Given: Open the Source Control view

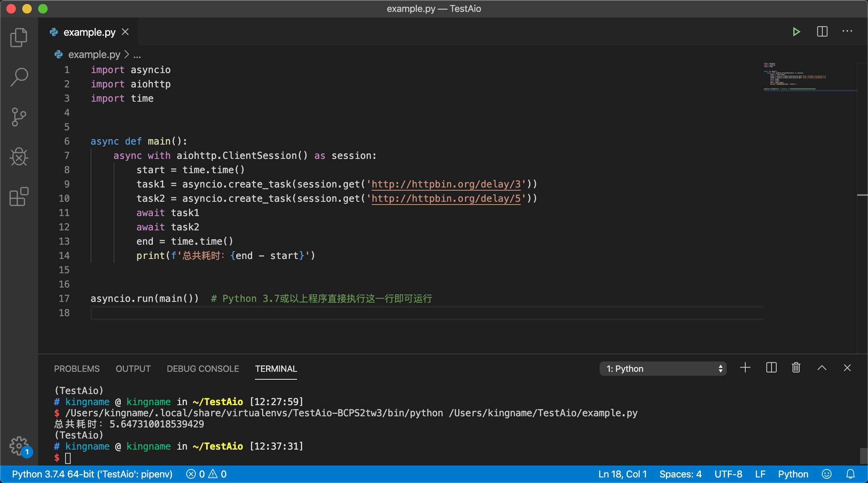Looking at the screenshot, I should [19, 117].
